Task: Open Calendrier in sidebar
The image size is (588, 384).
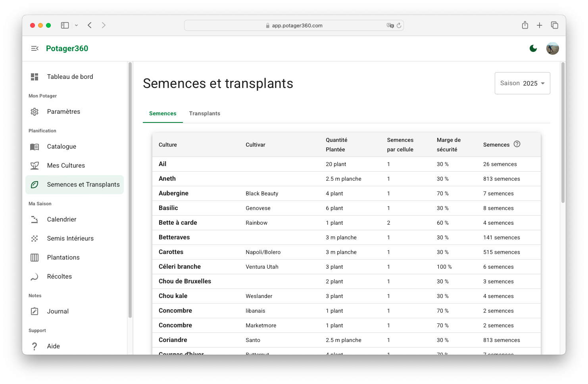Action: pos(61,220)
